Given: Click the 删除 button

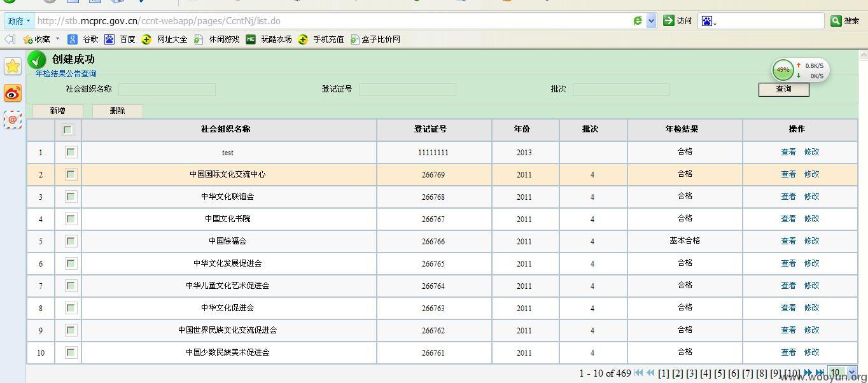Looking at the screenshot, I should pyautogui.click(x=117, y=111).
